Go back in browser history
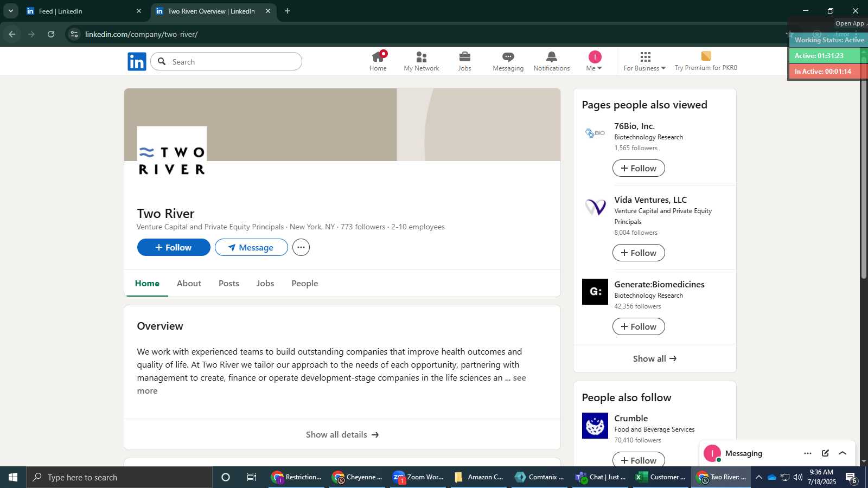This screenshot has height=488, width=868. 12,34
